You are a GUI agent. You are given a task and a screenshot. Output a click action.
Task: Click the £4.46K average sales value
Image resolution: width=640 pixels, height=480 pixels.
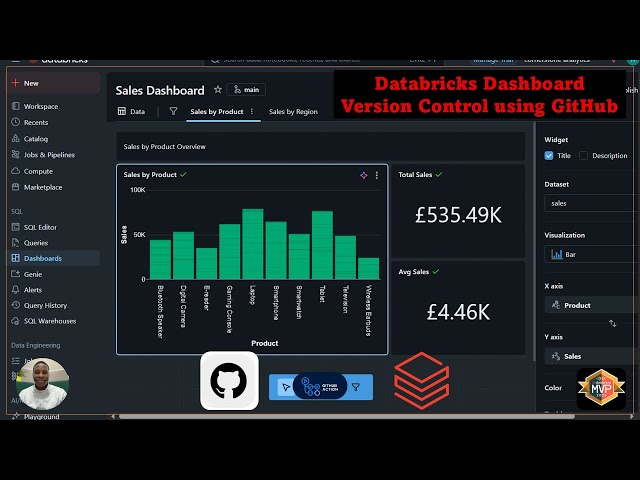coord(458,312)
